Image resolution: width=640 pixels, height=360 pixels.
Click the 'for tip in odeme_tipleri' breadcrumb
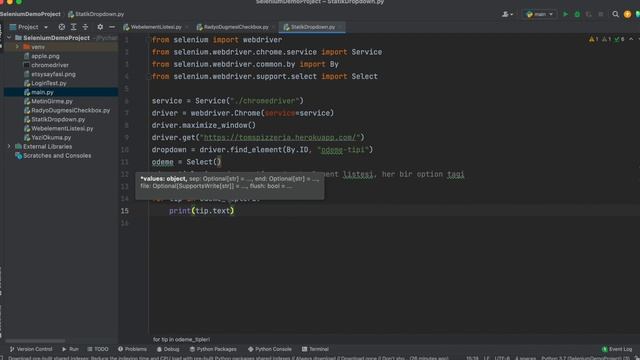coord(181,339)
